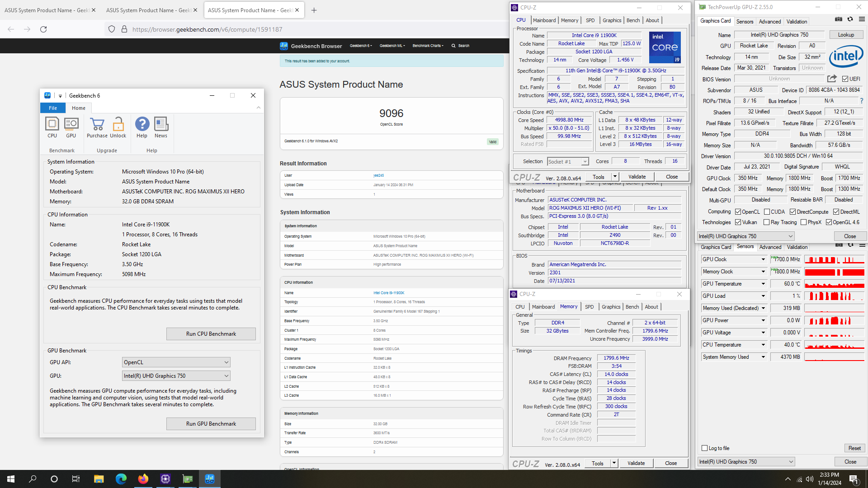This screenshot has height=488, width=868.
Task: Toggle the DirectCompute checkbox in GPU-Z
Action: click(793, 212)
